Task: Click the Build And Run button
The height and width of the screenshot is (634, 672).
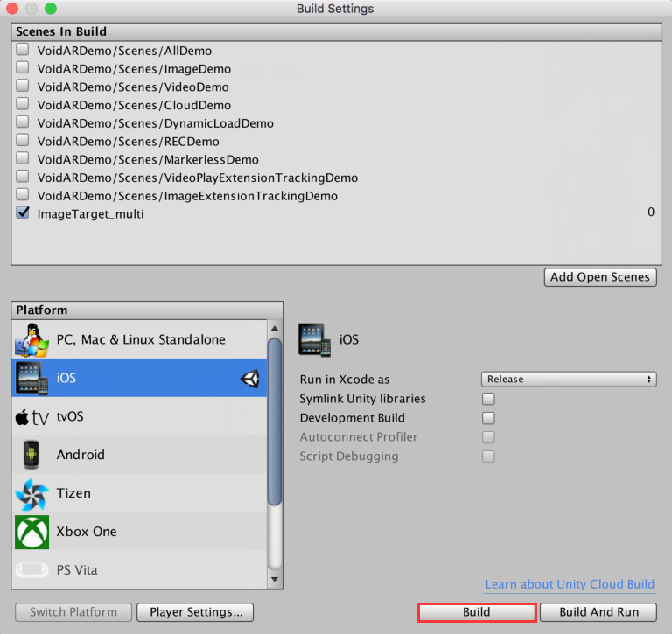Action: point(598,612)
